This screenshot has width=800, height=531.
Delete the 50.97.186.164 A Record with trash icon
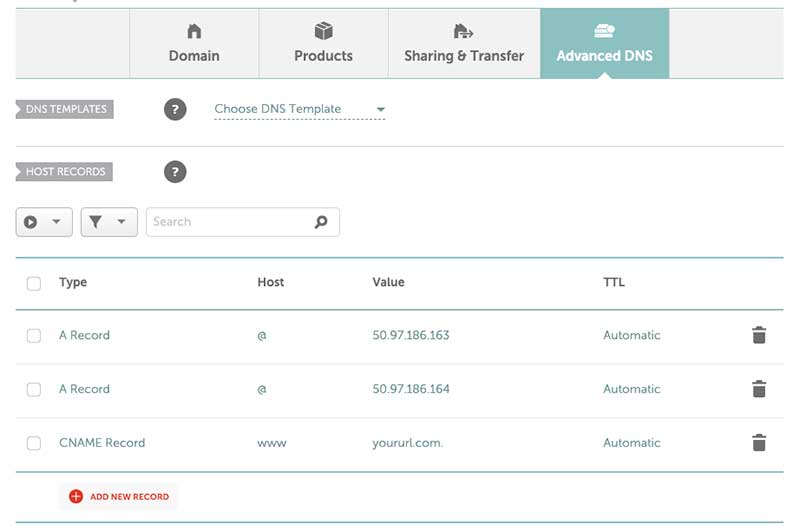tap(759, 389)
